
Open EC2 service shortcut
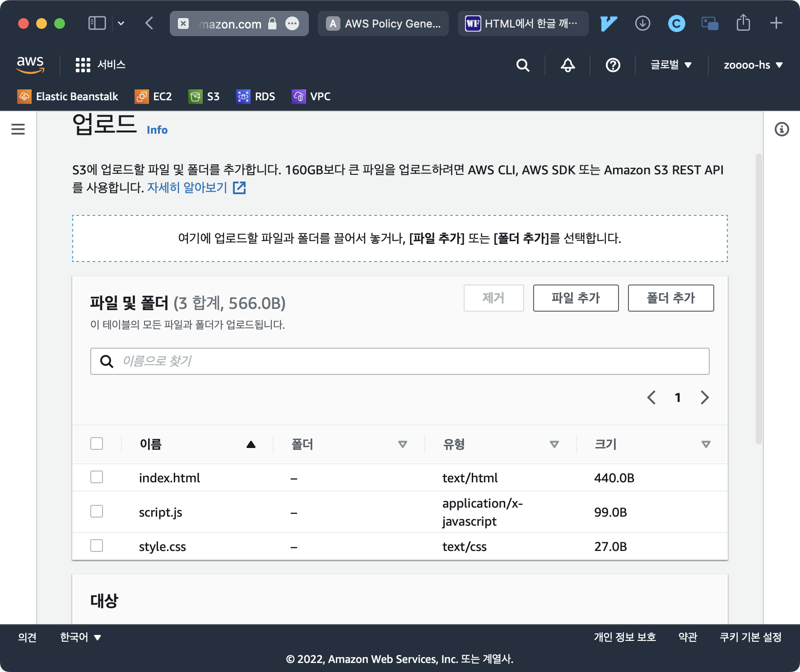tap(153, 96)
